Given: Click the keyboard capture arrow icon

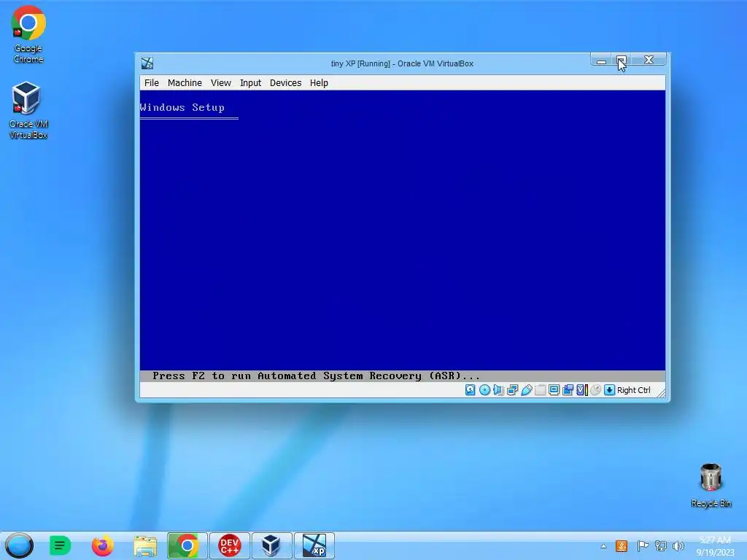Looking at the screenshot, I should click(x=609, y=390).
